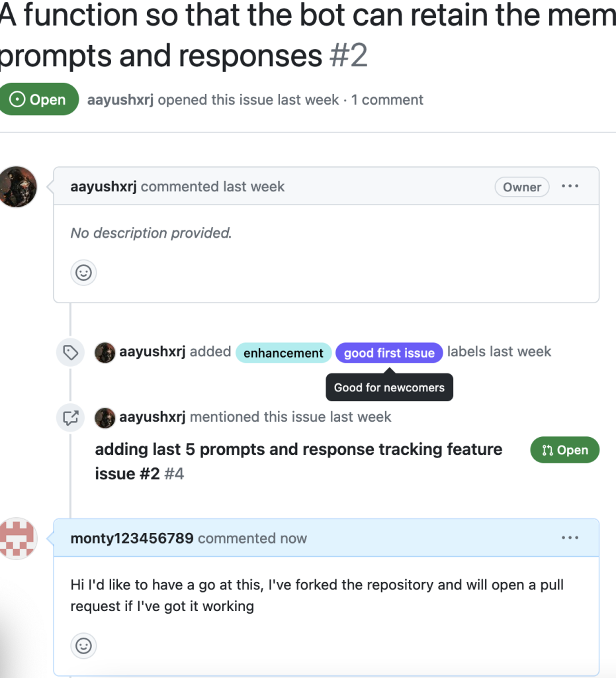Image resolution: width=616 pixels, height=678 pixels.
Task: Add emoji reaction to monty123456789's comment
Action: point(83,646)
